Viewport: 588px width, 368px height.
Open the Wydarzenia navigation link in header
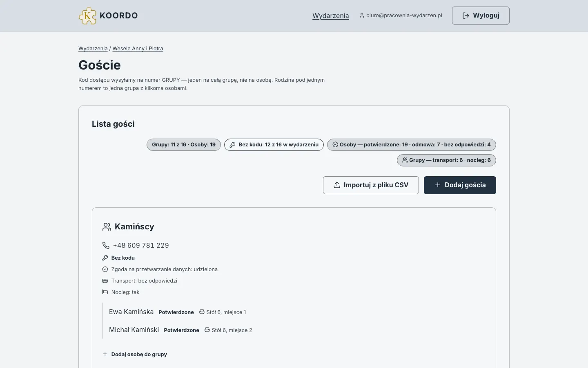(x=331, y=16)
